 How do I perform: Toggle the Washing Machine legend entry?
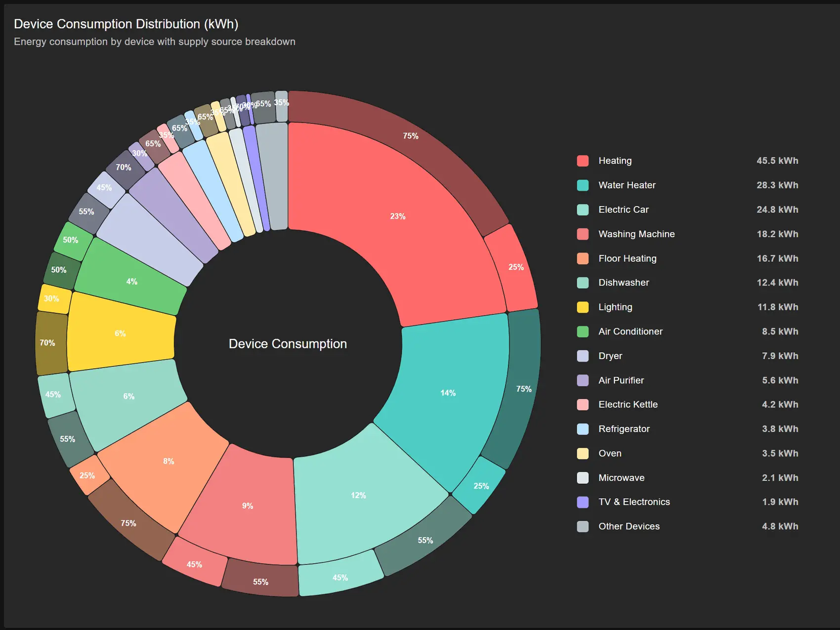point(636,234)
